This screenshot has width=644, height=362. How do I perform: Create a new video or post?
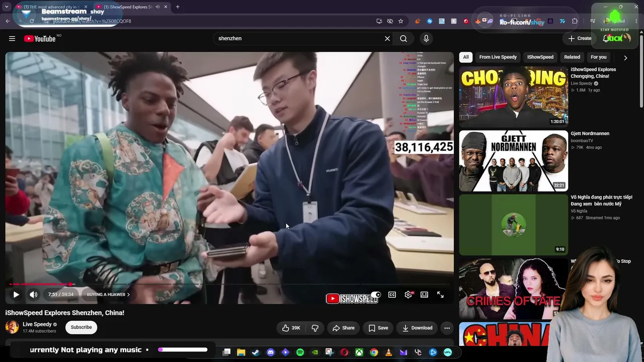(580, 39)
